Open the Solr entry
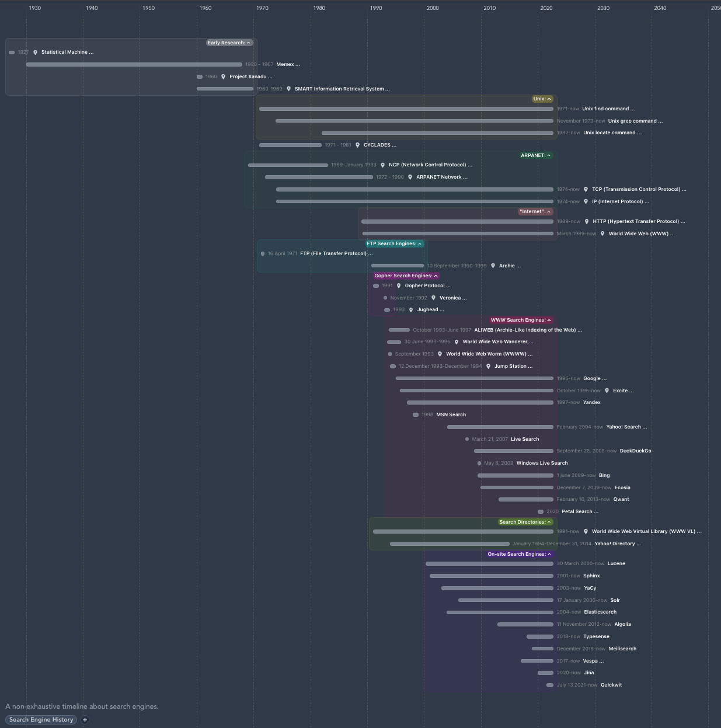721x728 pixels. point(615,601)
